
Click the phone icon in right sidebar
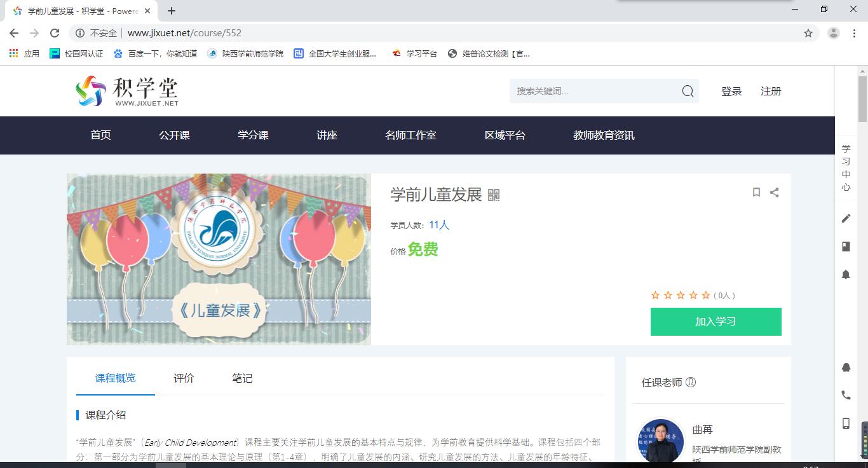tap(846, 395)
